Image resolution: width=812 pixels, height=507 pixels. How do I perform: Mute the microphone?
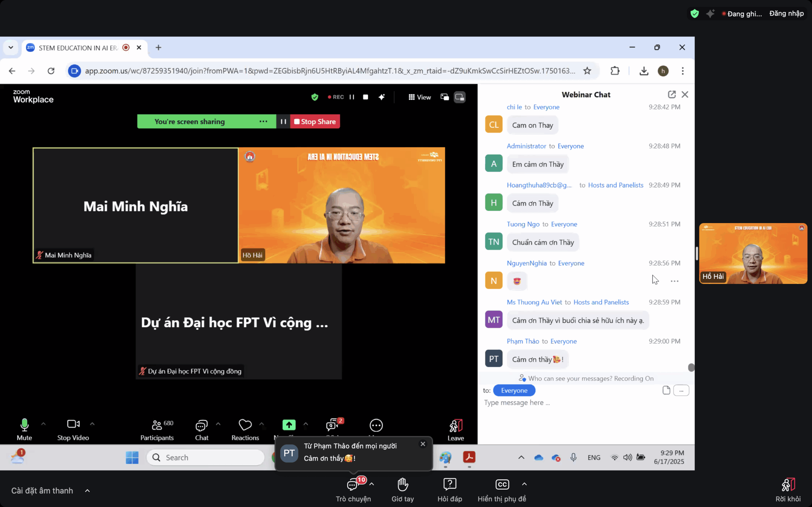[x=24, y=426]
